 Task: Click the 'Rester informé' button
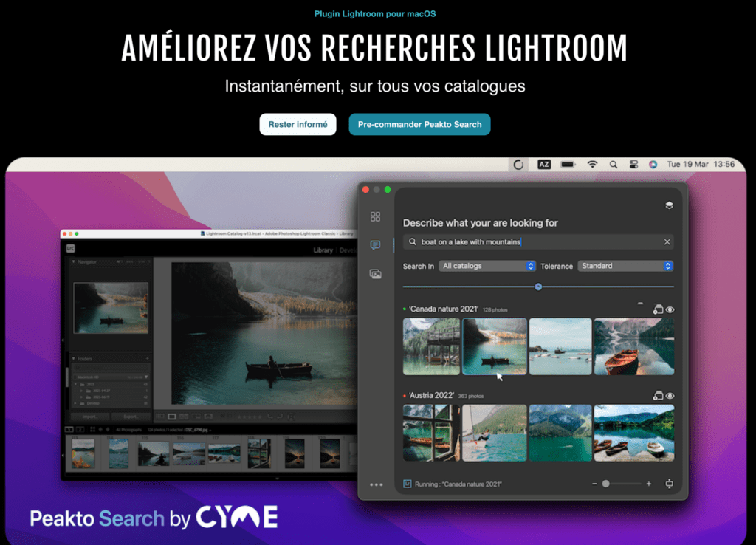click(298, 124)
